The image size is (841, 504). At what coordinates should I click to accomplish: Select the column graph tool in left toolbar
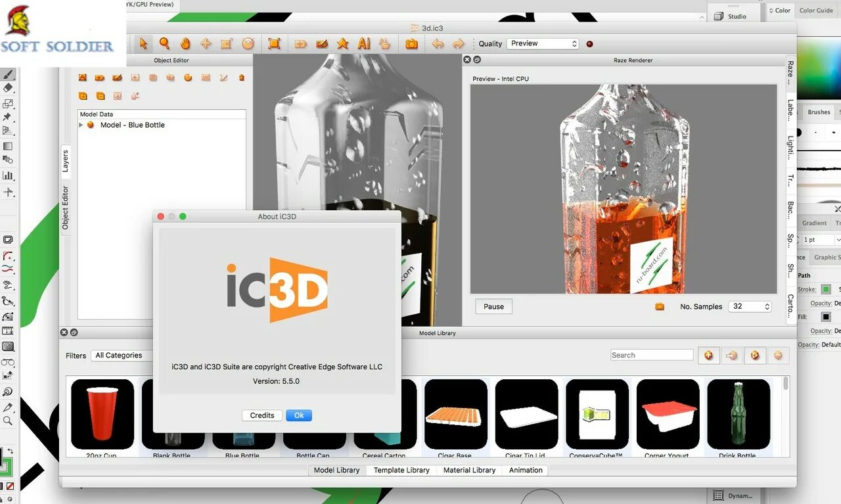coord(8,175)
